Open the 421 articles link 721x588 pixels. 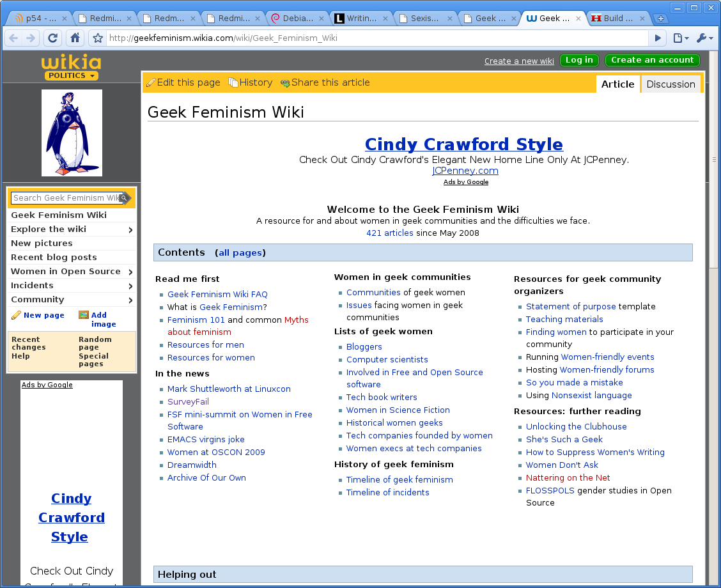coord(390,233)
